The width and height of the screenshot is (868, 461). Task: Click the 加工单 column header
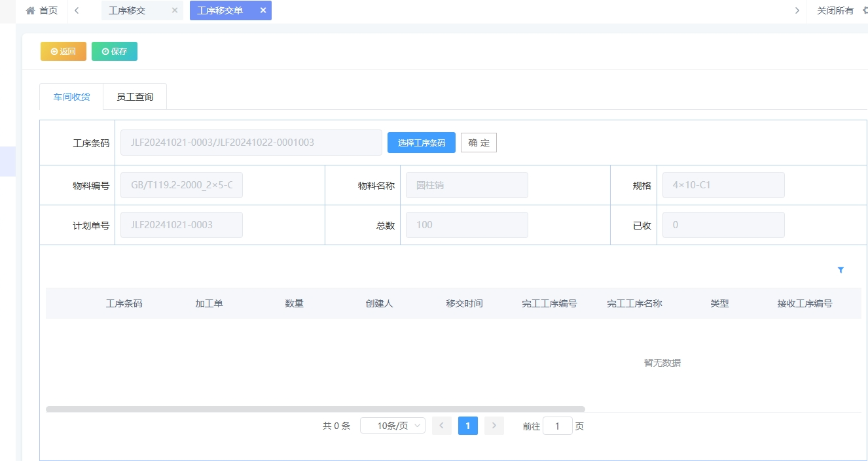point(209,303)
